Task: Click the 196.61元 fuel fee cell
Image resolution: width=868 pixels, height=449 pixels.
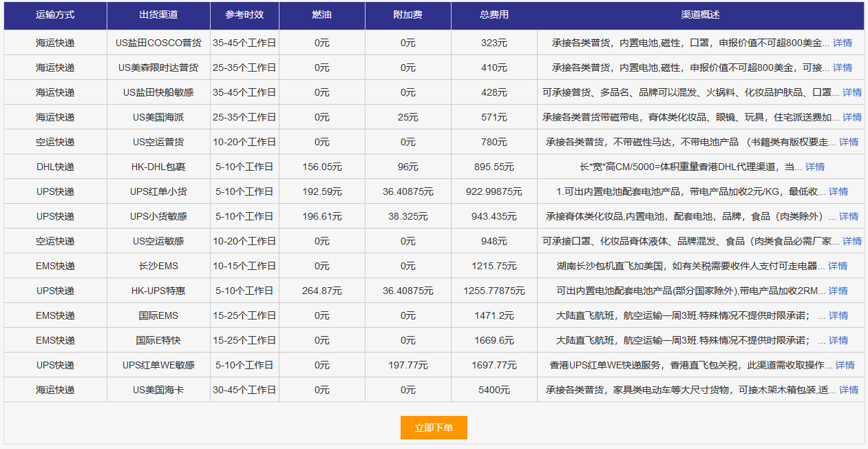Action: pyautogui.click(x=322, y=216)
